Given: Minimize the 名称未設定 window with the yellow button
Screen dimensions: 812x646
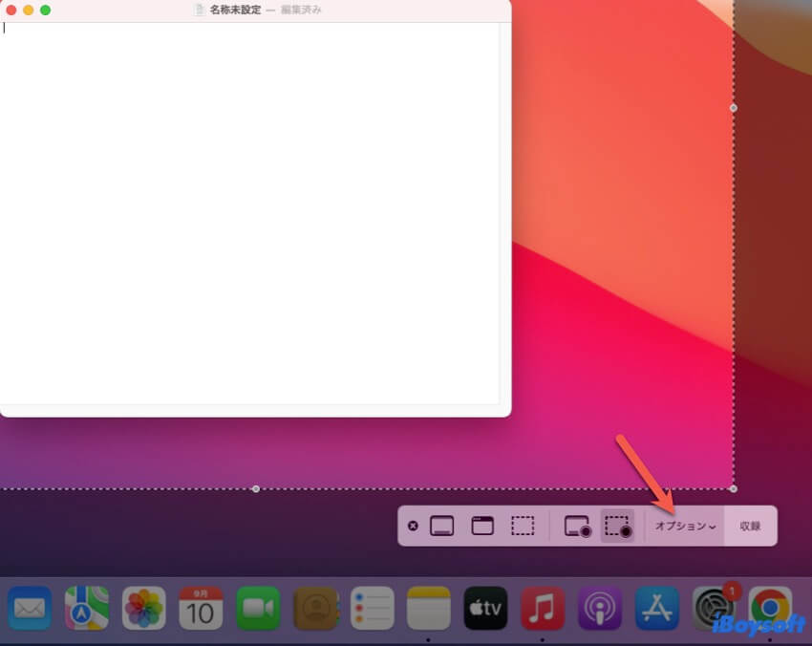Looking at the screenshot, I should click(29, 10).
